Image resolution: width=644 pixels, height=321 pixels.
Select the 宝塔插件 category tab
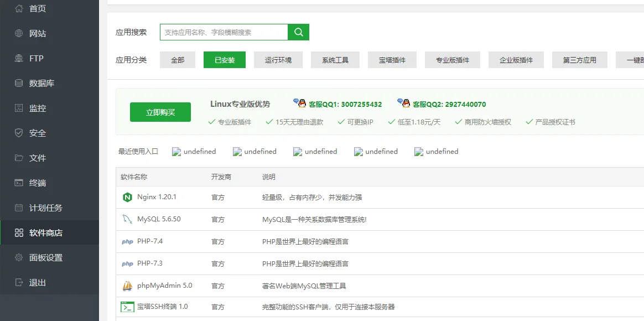(x=392, y=60)
